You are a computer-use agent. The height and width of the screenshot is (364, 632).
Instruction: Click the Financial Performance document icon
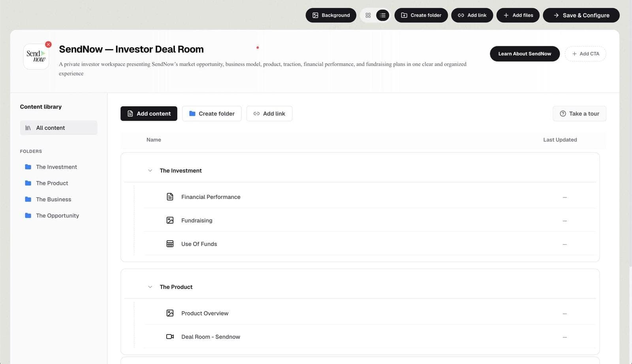(170, 197)
